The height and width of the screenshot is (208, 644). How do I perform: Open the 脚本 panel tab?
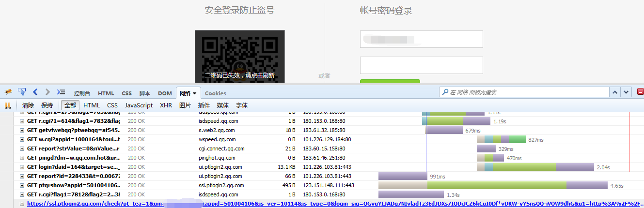[145, 93]
